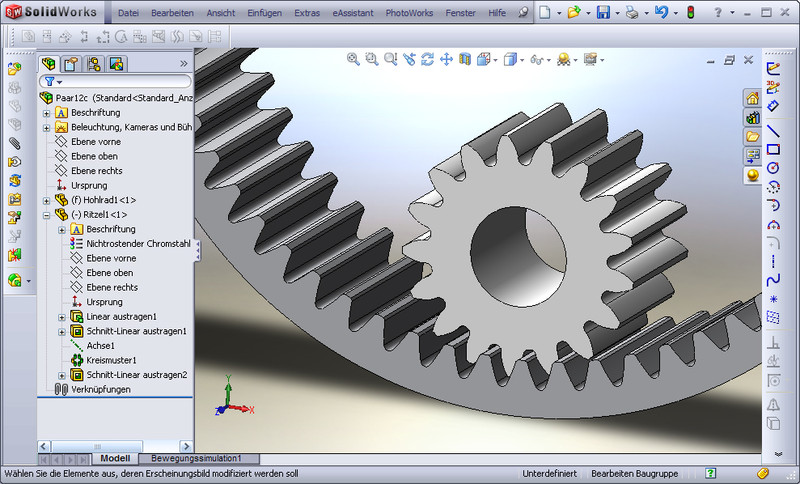Click the Print icon
Screen dimensions: 800x484
point(632,13)
